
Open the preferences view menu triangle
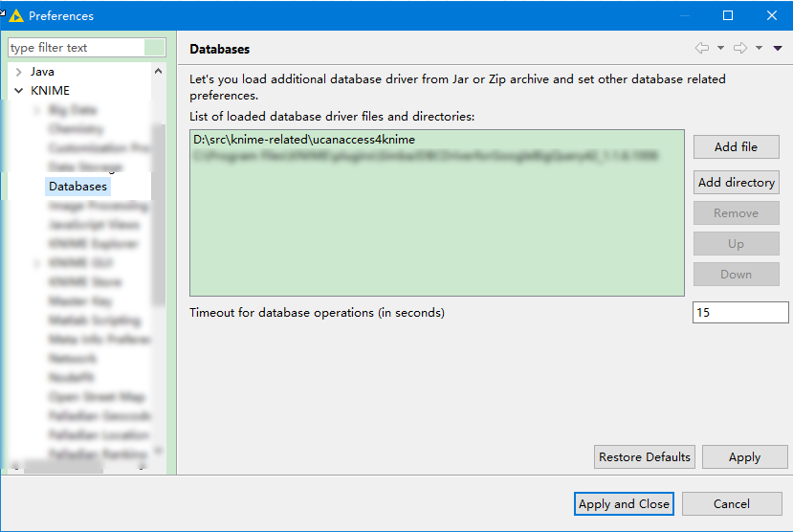(778, 48)
